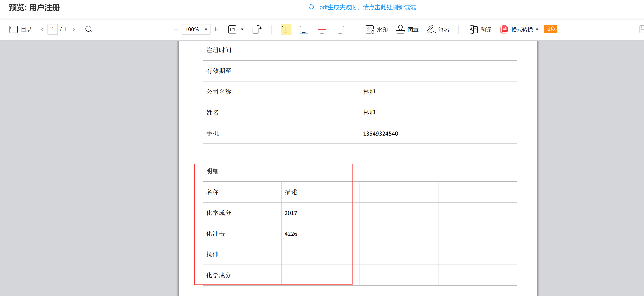Select the plain text insert tool
The width and height of the screenshot is (644, 296).
point(340,29)
